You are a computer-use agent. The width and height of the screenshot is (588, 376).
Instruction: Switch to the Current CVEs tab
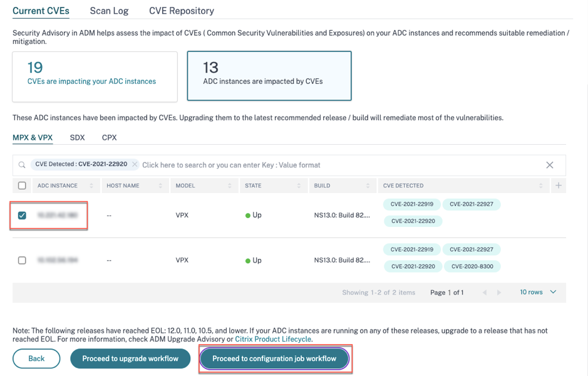coord(41,11)
